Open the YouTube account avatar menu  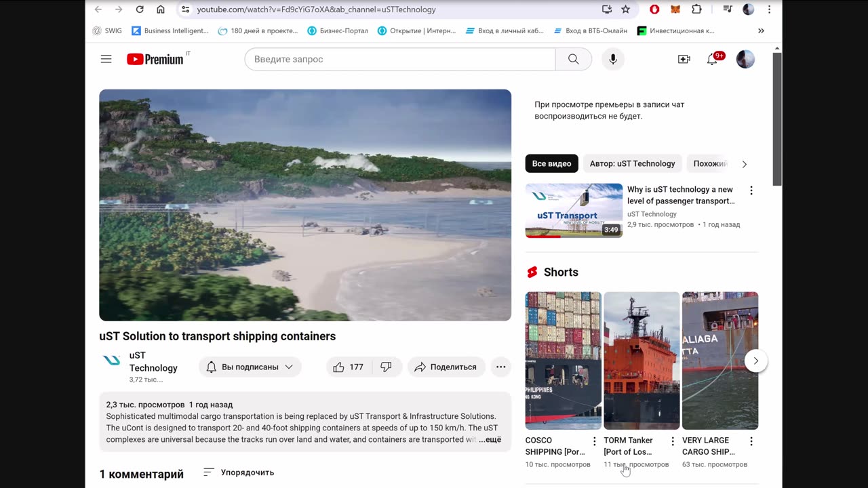tap(745, 59)
